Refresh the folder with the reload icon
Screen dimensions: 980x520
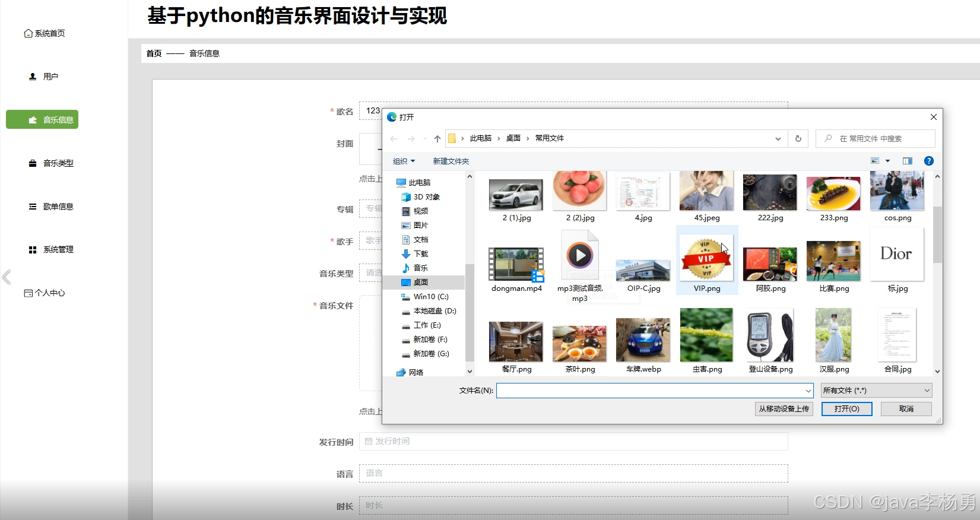[798, 138]
